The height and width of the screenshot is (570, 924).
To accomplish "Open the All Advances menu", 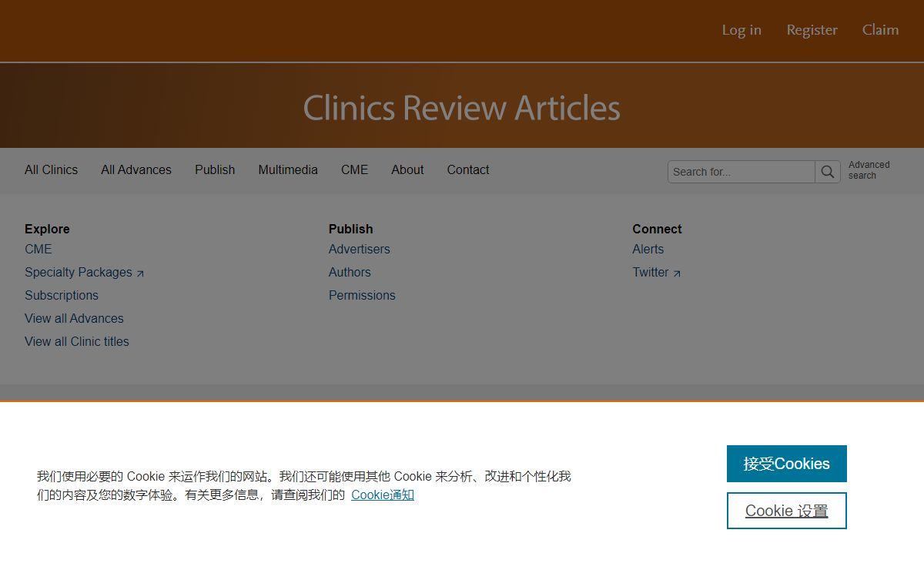I will (136, 170).
